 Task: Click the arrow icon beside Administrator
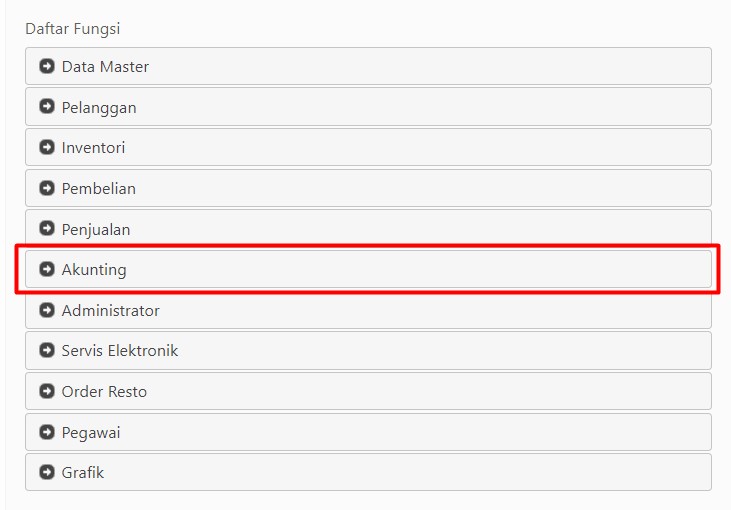pos(47,310)
